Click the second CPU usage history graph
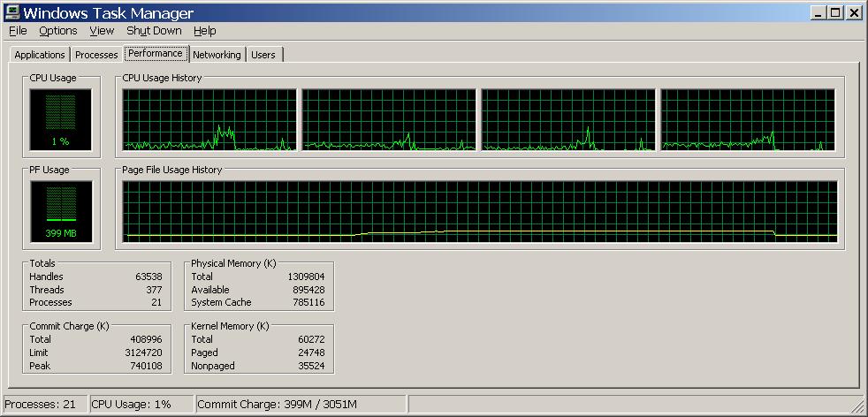Image resolution: width=868 pixels, height=417 pixels. (389, 119)
